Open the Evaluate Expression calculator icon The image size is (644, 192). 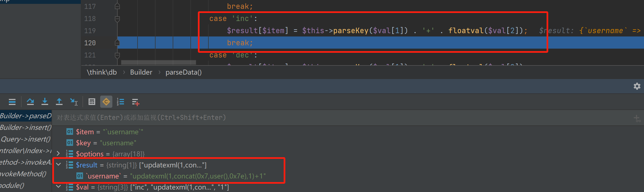(92, 102)
